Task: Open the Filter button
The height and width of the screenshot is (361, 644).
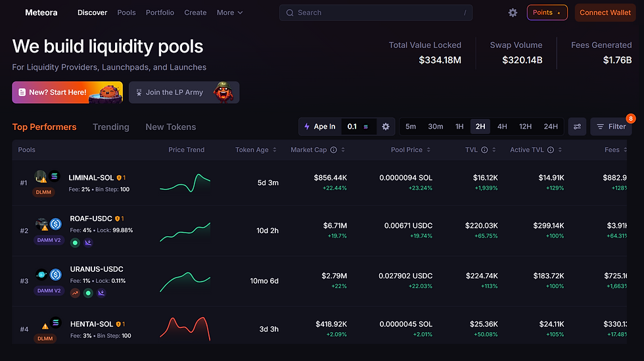Action: tap(611, 127)
